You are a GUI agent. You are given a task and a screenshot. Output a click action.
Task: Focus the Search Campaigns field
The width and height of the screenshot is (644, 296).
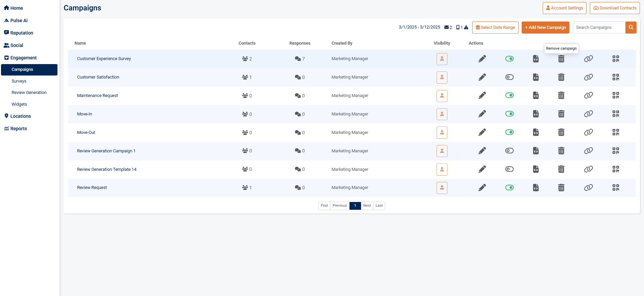599,28
